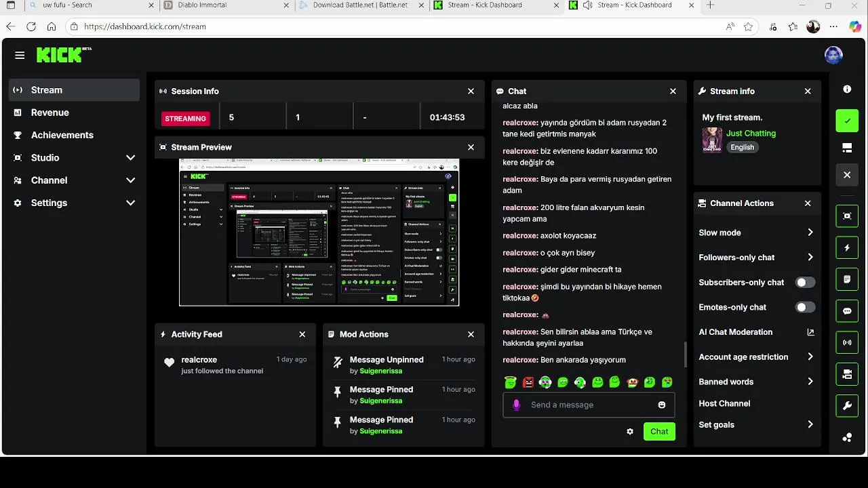Toggle the lightning bolt widget in right toolbar
Screen dimensions: 868x488
[x=847, y=248]
